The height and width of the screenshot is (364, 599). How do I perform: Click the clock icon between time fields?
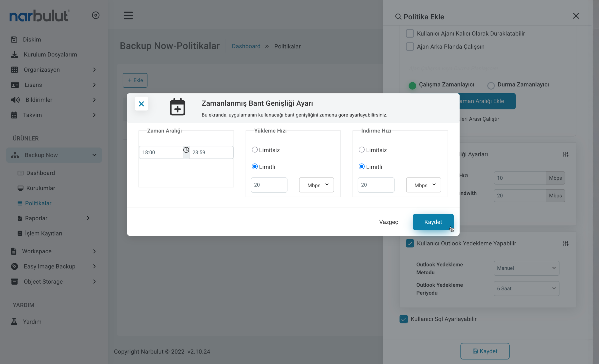pyautogui.click(x=186, y=150)
